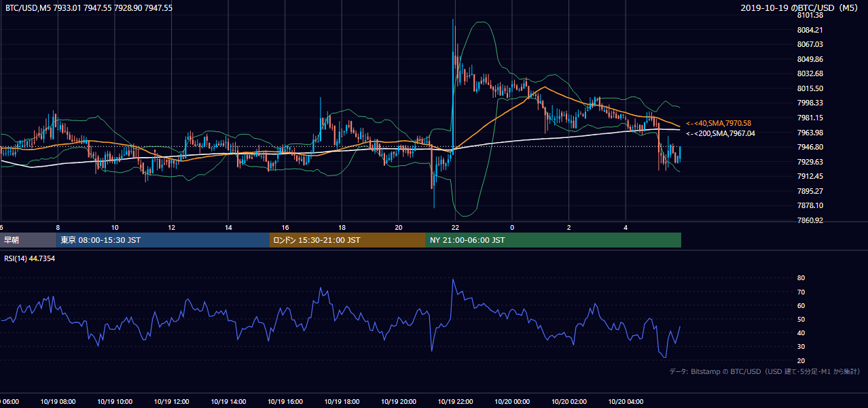Click the 8015.50 price axis value

pos(810,88)
